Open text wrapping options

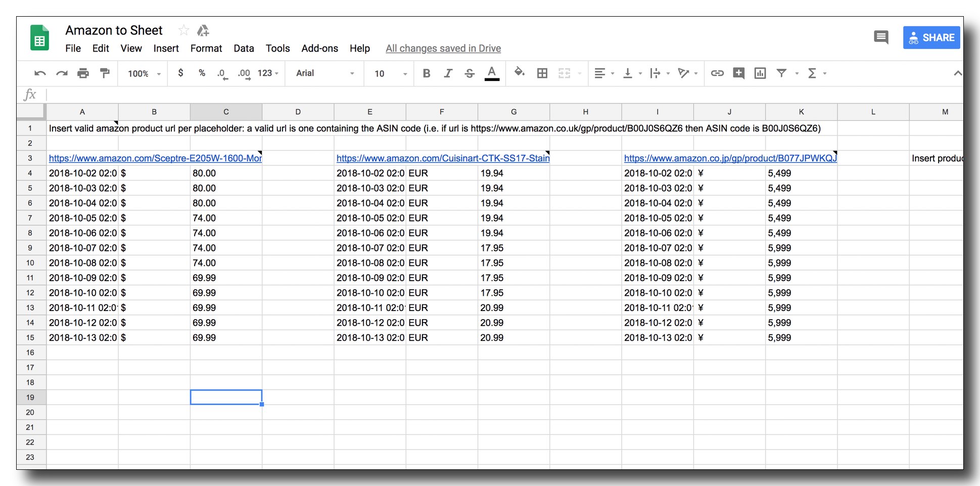click(660, 73)
